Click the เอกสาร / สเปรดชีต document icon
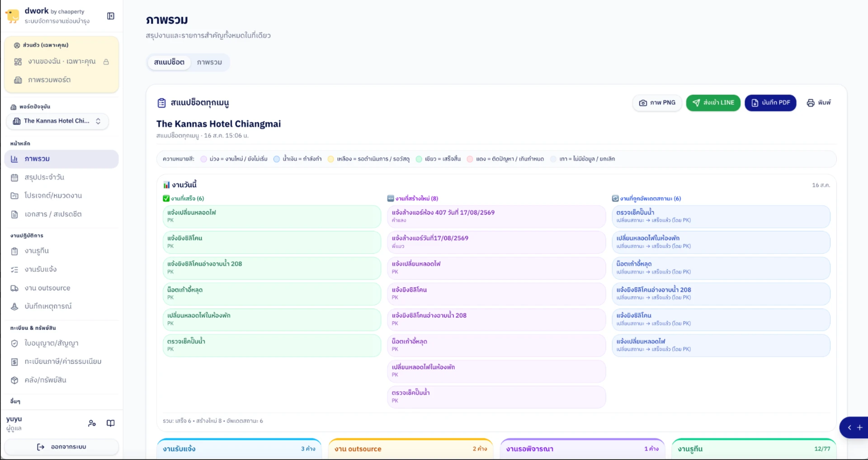 (x=14, y=214)
